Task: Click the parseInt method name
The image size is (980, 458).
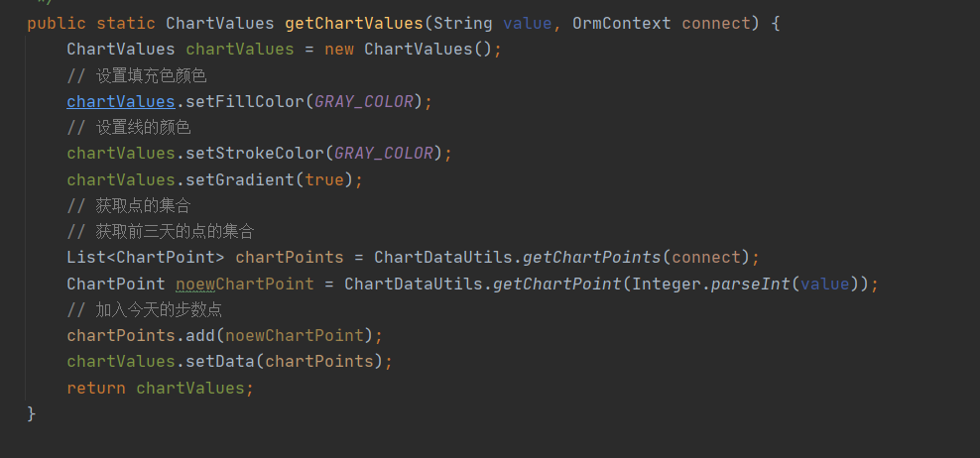Action: (x=735, y=284)
